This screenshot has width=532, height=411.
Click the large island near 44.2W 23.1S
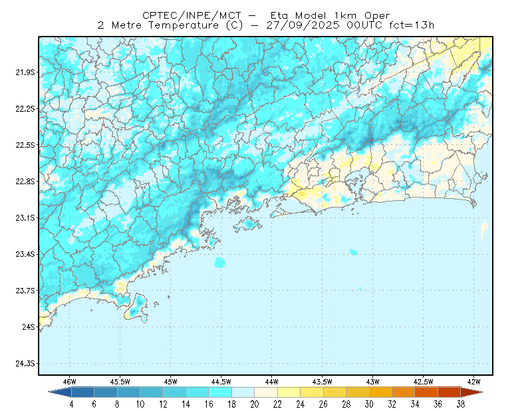[248, 224]
